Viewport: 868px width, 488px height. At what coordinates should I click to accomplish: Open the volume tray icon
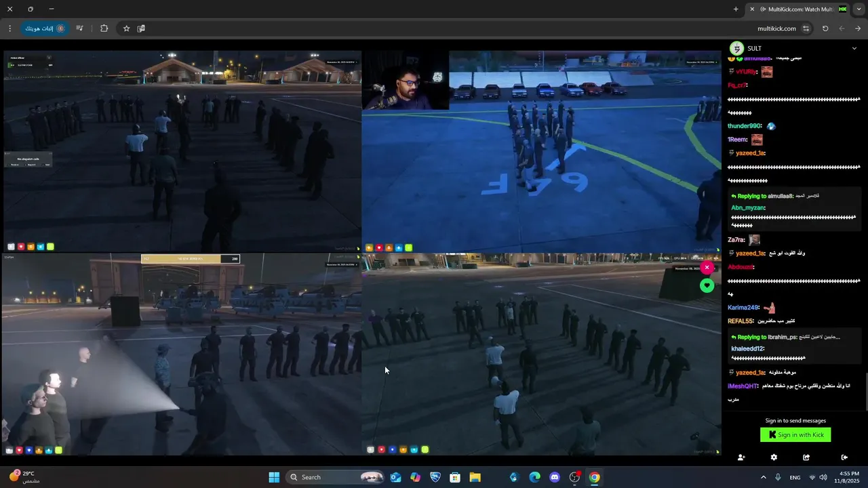point(823,477)
